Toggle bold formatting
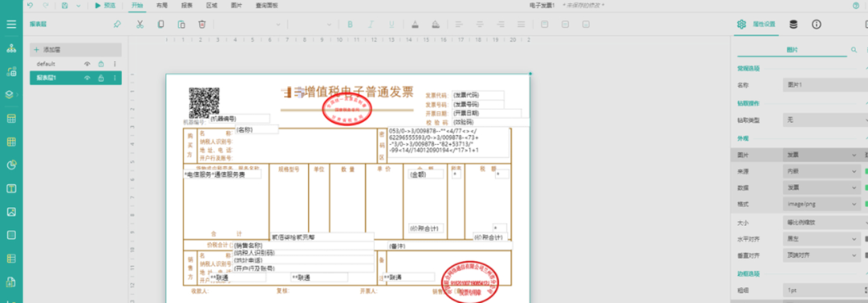The width and height of the screenshot is (868, 303). coord(351,24)
